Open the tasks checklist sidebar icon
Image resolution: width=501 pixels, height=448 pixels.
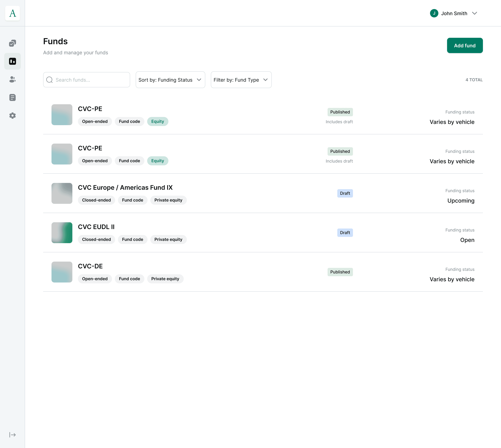point(13,43)
